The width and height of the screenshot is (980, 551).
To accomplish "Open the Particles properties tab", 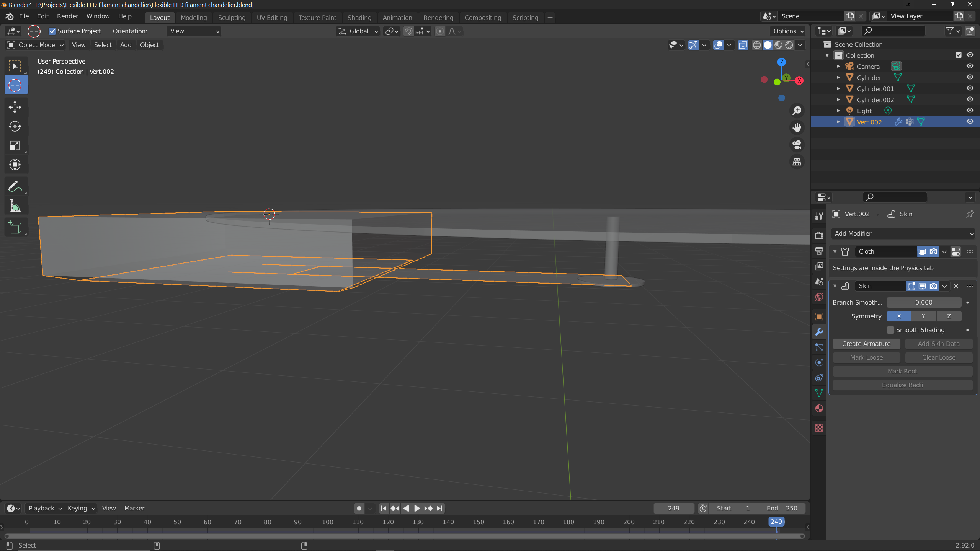I will click(x=819, y=347).
